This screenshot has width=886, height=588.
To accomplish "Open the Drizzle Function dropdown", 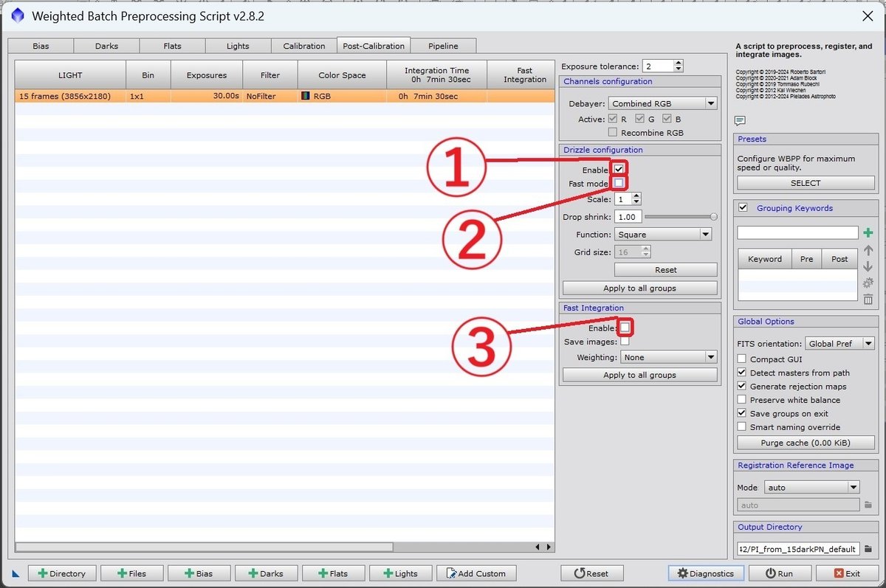I will (663, 235).
